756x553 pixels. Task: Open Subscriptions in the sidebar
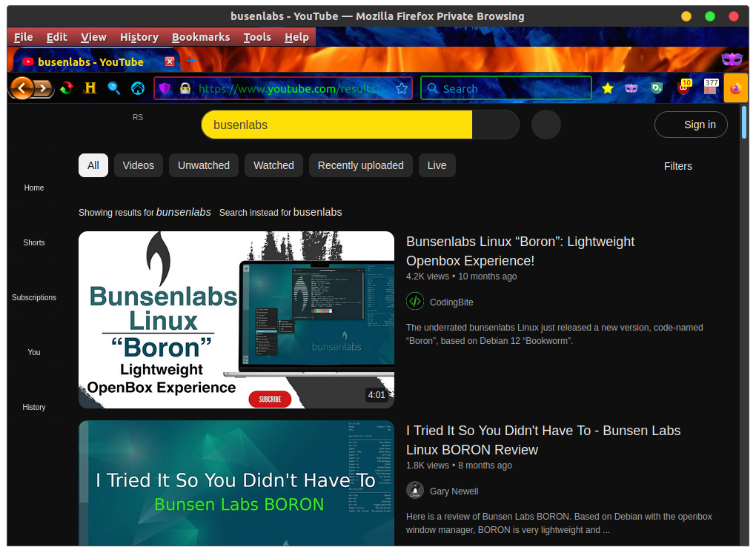tap(34, 297)
